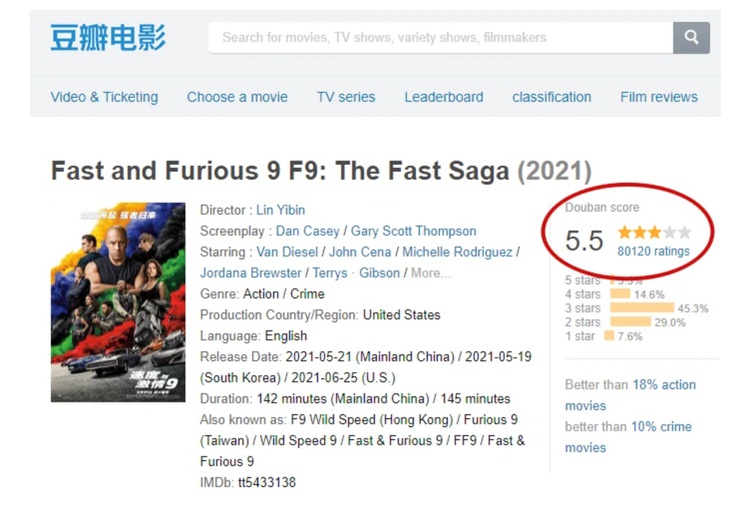
Task: Click the search magnifier icon
Action: tap(691, 38)
